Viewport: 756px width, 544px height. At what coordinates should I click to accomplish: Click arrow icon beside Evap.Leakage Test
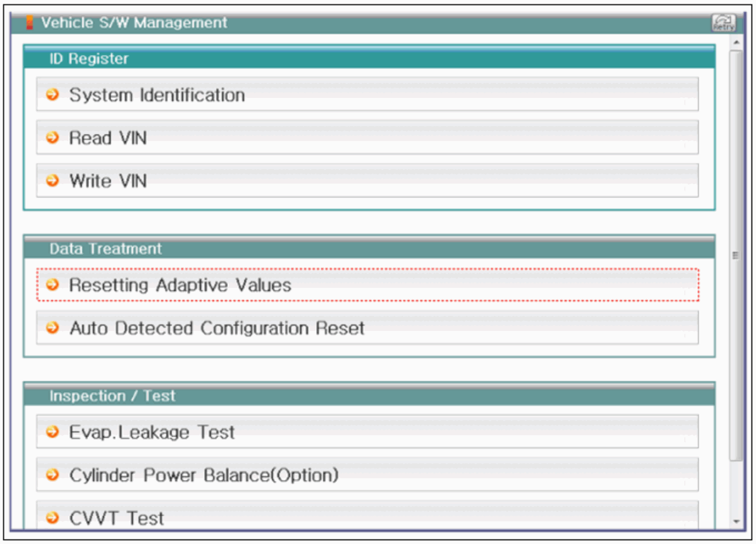[x=53, y=432]
